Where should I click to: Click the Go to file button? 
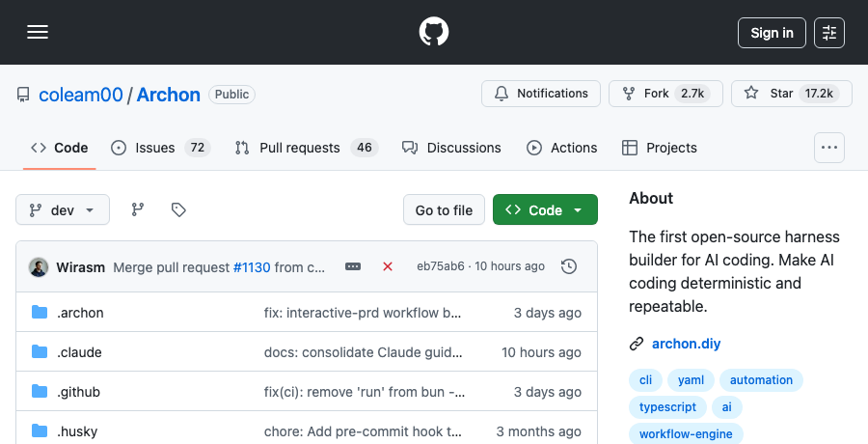tap(444, 210)
